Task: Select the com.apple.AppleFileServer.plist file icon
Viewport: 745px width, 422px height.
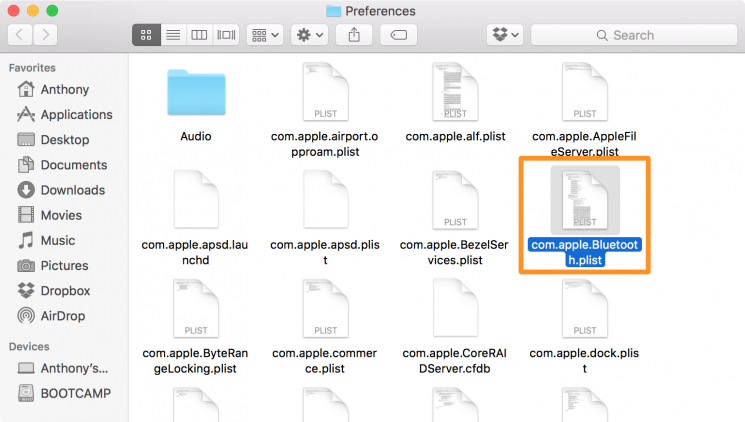Action: tap(584, 91)
